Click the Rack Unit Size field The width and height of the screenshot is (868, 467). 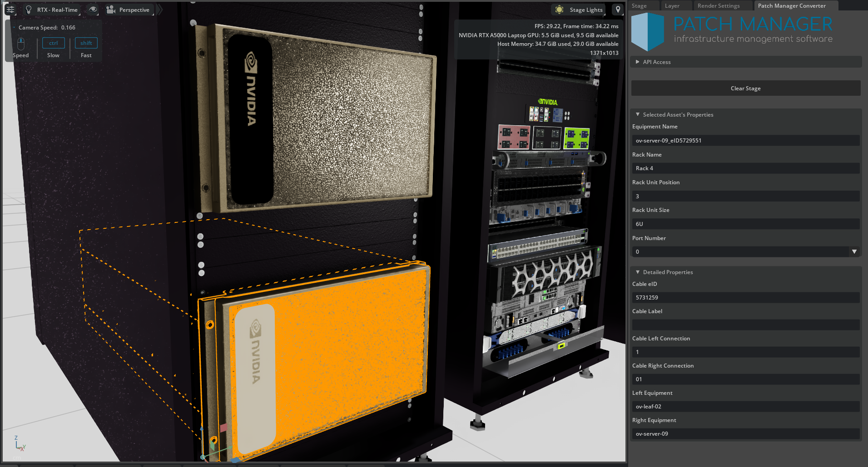pos(746,224)
